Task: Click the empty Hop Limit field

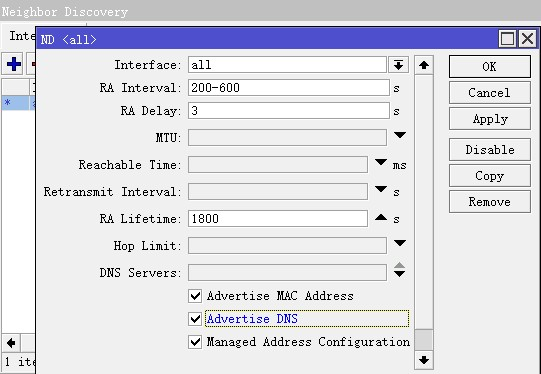Action: [x=287, y=246]
